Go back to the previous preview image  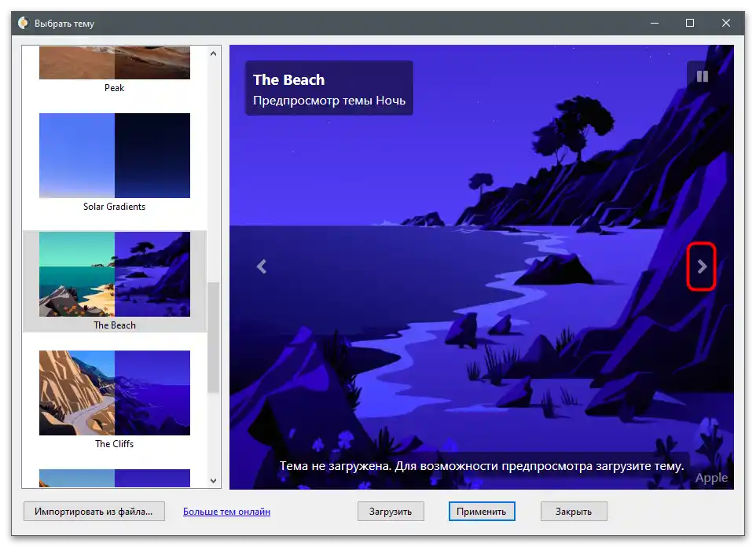coord(262,266)
